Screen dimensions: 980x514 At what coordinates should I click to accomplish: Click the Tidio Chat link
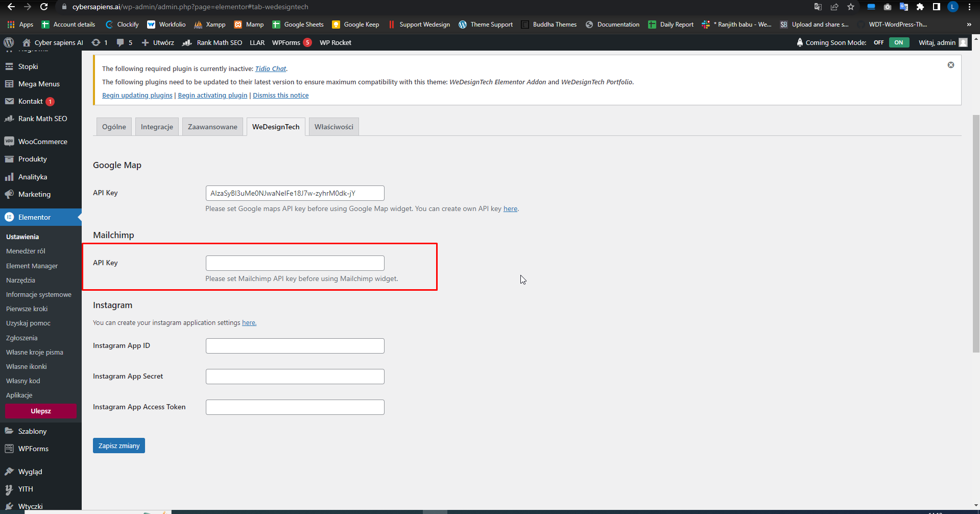tap(271, 68)
